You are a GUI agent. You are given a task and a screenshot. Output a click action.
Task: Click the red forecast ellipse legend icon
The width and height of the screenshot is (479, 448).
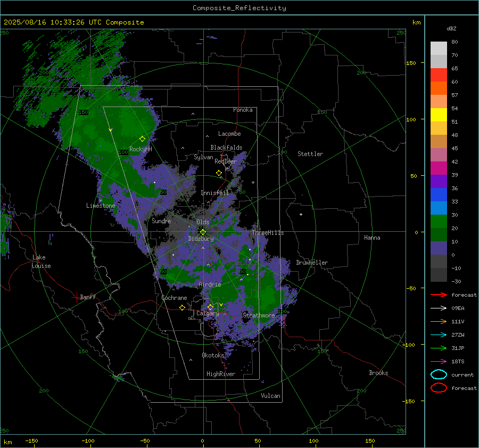coord(439,388)
